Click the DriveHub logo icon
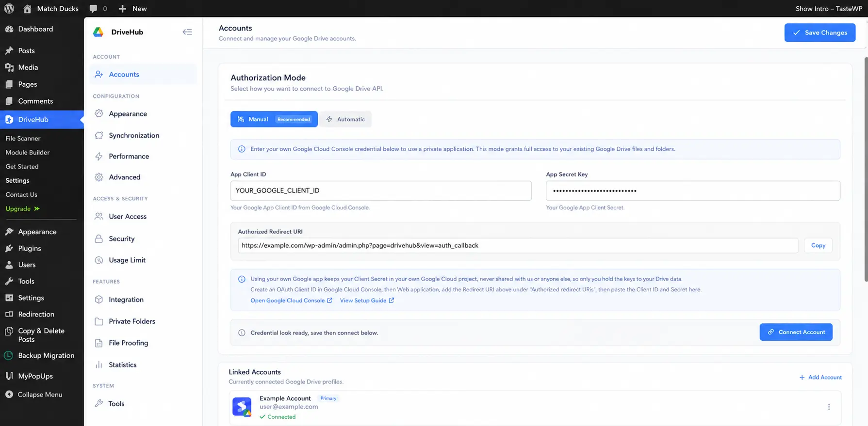This screenshot has height=426, width=868. pyautogui.click(x=98, y=32)
